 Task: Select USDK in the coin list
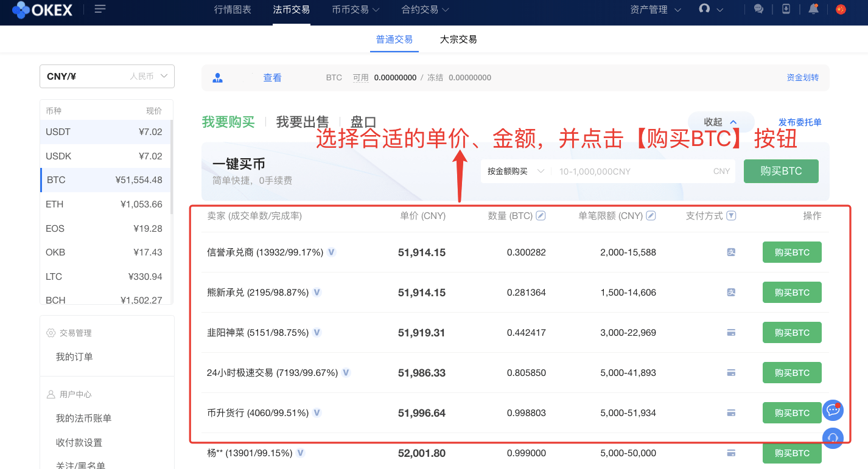click(x=107, y=156)
